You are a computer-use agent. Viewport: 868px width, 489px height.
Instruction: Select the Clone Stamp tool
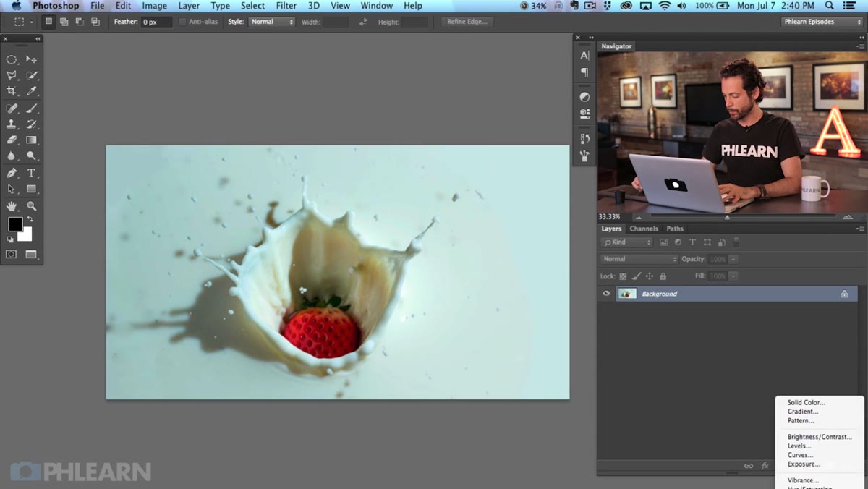[12, 124]
